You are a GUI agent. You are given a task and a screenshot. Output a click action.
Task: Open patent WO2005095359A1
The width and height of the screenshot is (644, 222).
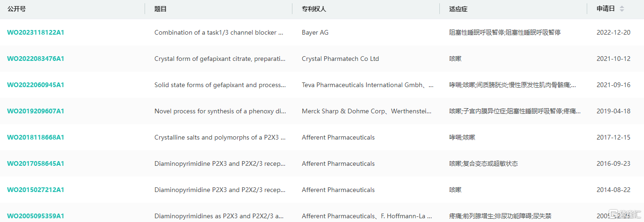36,216
